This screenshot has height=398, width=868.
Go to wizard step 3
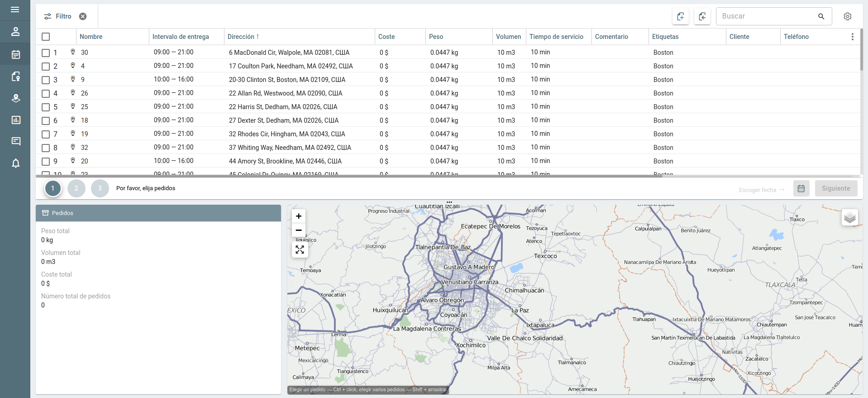point(100,188)
